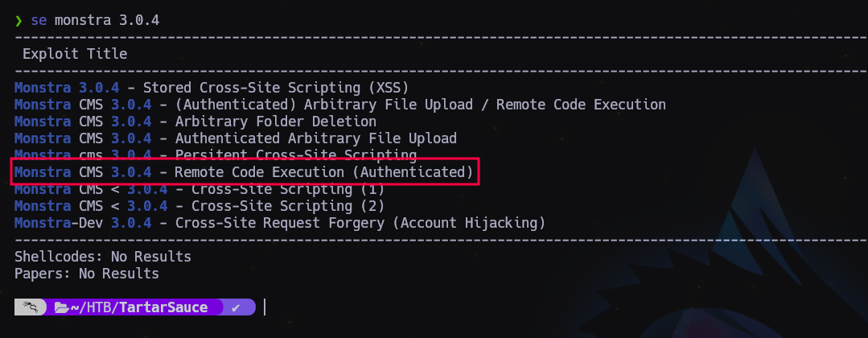868x338 pixels.
Task: Click the text cursor after the prompt
Action: 265,307
